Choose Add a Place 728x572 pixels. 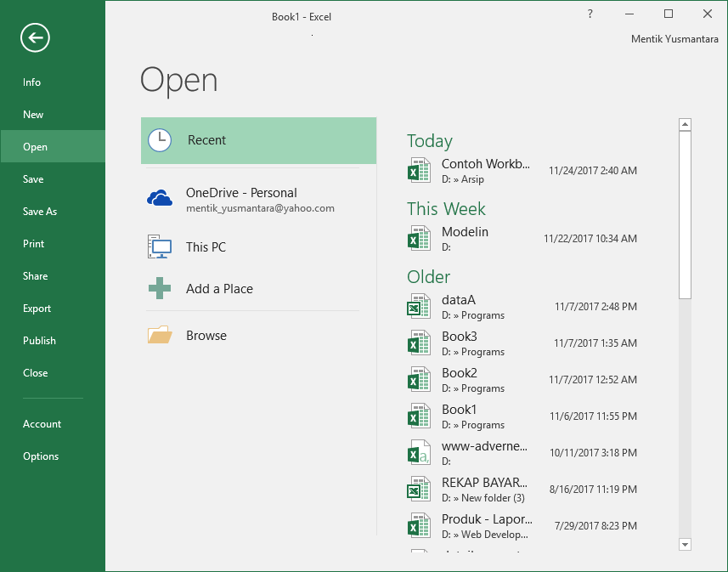pyautogui.click(x=258, y=289)
